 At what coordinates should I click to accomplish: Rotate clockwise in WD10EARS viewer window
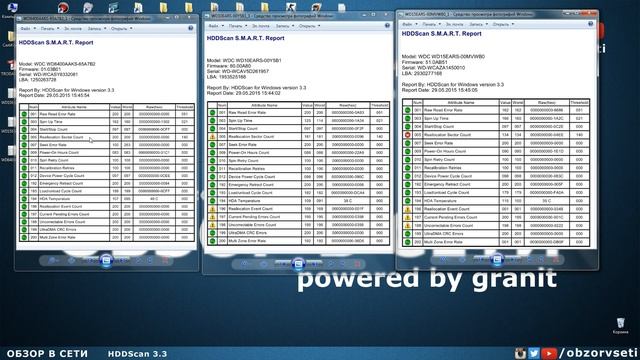click(342, 264)
